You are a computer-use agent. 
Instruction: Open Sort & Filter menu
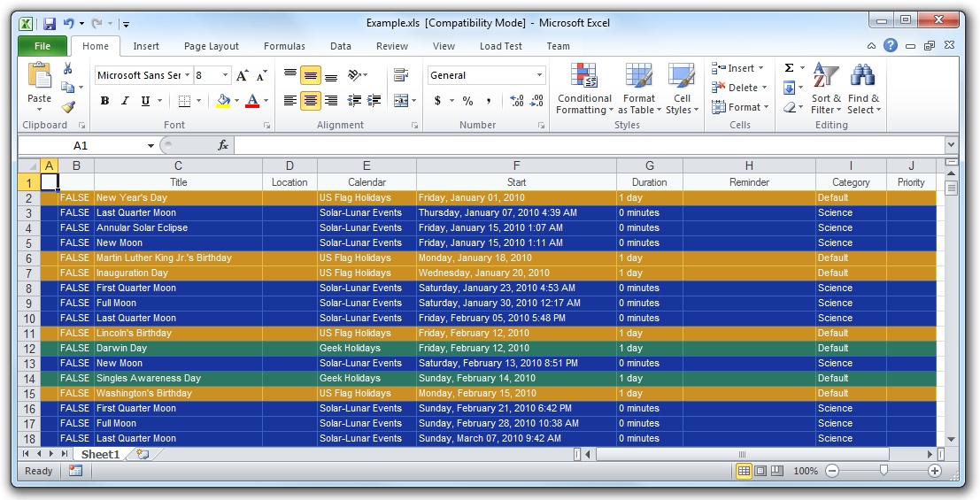826,88
